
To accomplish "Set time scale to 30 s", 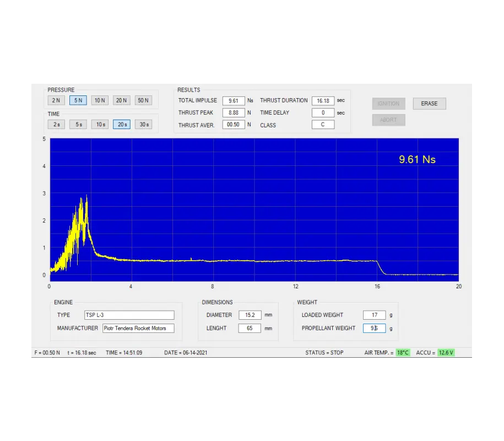I will click(x=143, y=125).
